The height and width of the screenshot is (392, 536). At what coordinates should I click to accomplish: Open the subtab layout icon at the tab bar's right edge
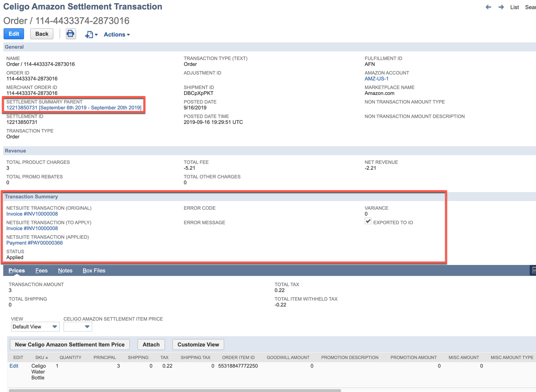pyautogui.click(x=533, y=270)
